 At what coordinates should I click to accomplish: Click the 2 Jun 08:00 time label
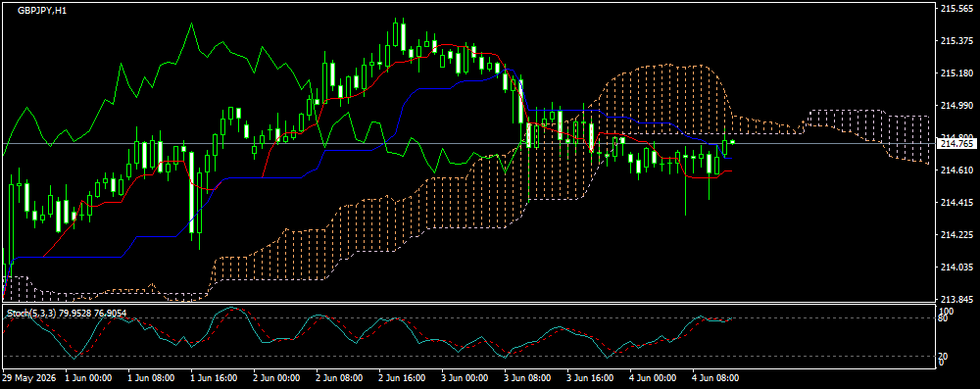(x=339, y=378)
